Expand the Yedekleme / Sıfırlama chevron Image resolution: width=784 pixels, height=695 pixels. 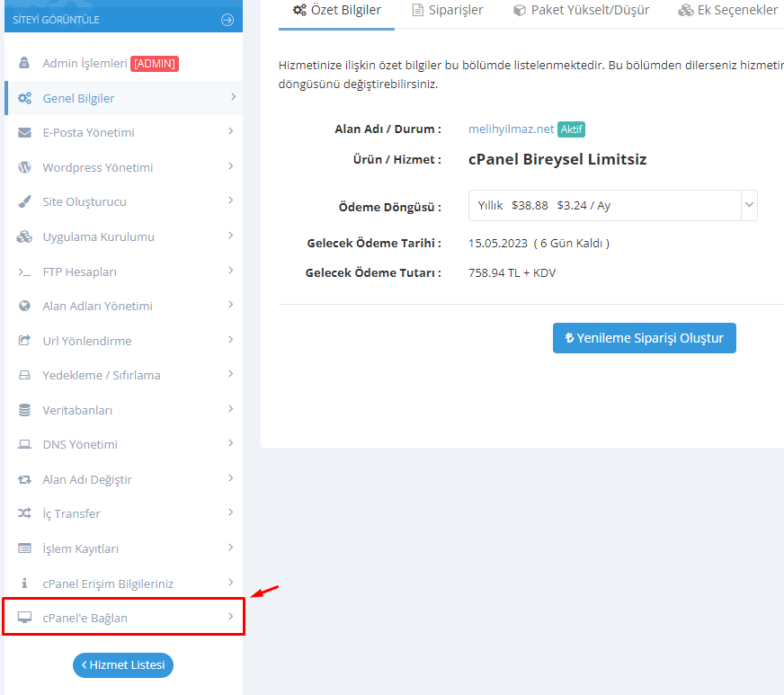point(231,374)
